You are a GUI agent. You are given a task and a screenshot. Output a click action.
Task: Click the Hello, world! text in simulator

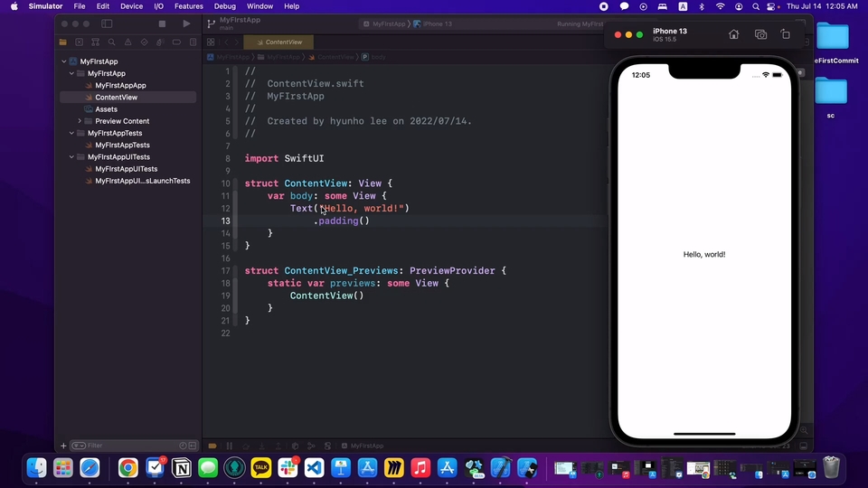(x=704, y=255)
